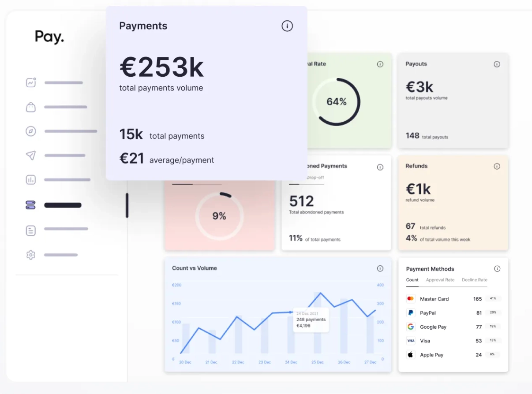Click the Count vs Volume title

195,268
